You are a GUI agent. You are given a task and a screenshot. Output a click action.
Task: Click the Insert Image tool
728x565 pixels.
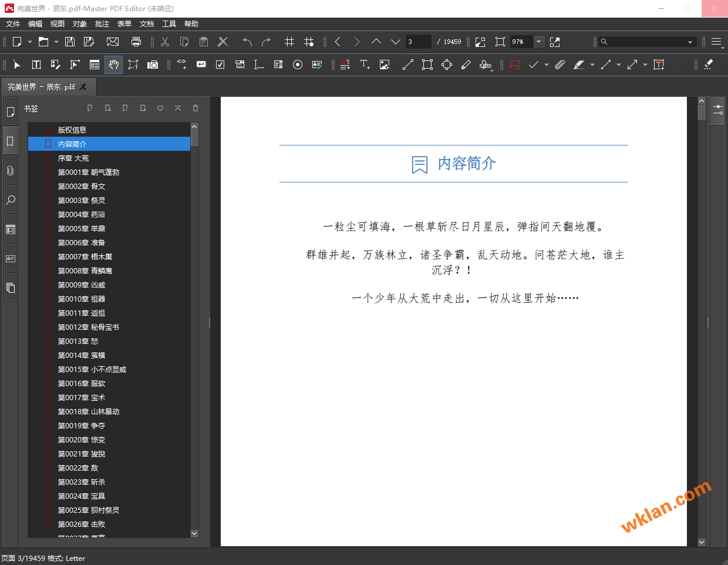click(385, 65)
